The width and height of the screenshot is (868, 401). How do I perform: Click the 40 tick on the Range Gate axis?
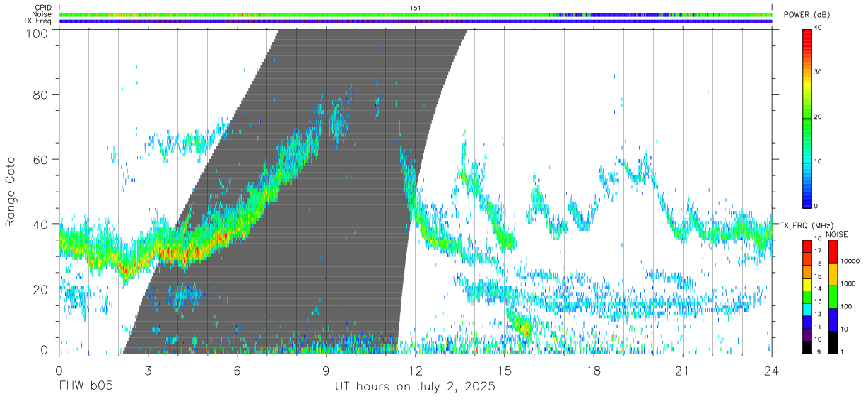point(41,224)
